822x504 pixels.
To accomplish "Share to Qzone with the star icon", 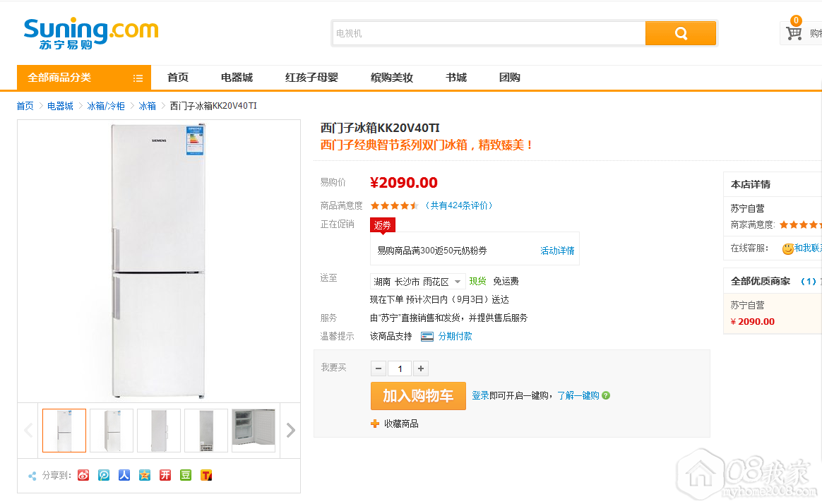I will (145, 475).
